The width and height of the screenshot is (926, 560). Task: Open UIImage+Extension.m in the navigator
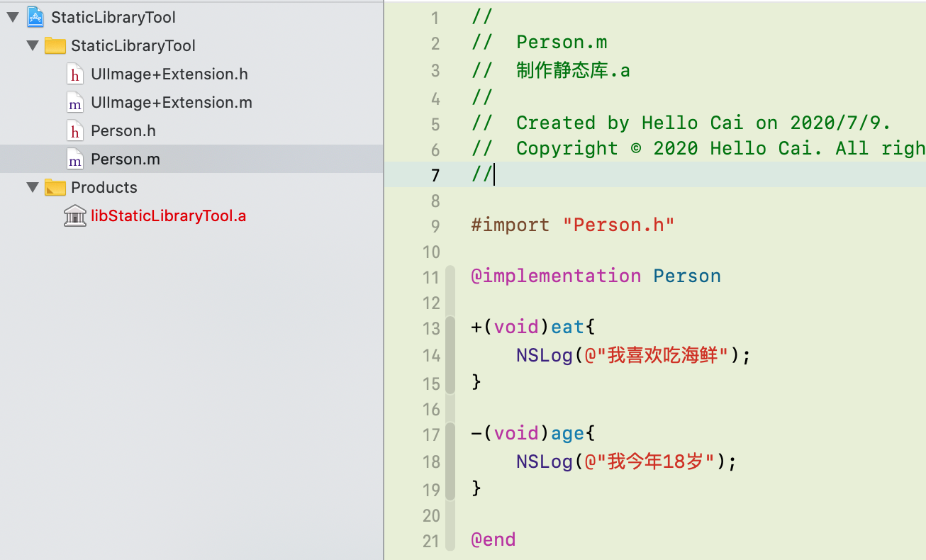coord(172,102)
